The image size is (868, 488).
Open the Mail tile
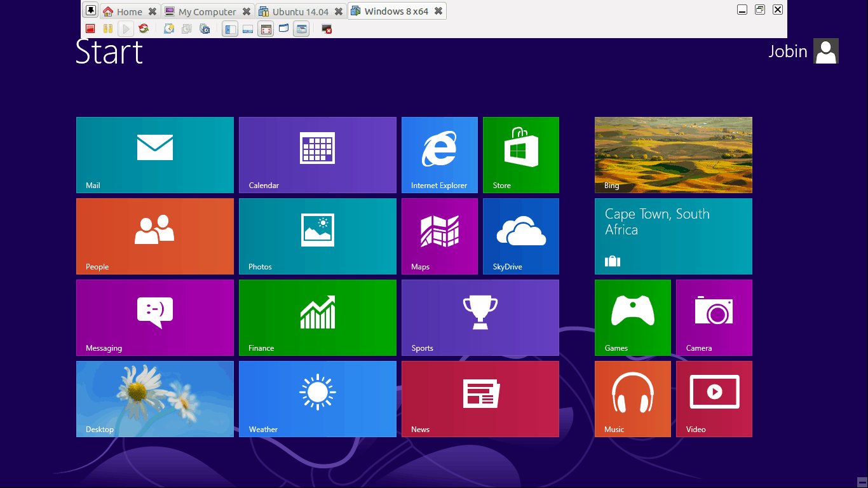(154, 154)
